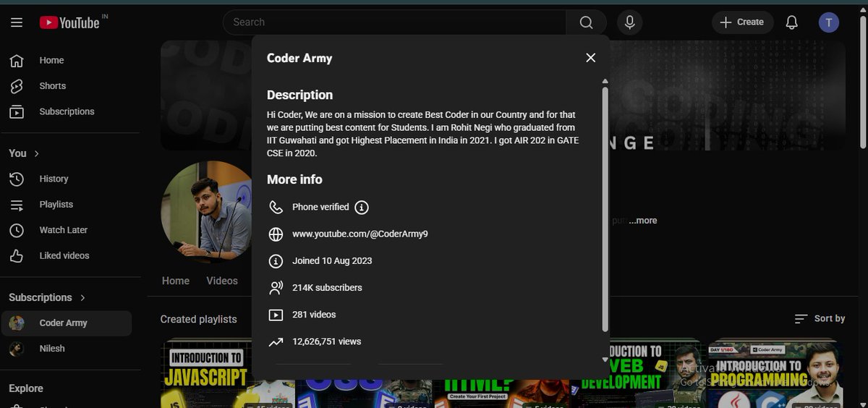Start voice search with the microphone

point(629,22)
